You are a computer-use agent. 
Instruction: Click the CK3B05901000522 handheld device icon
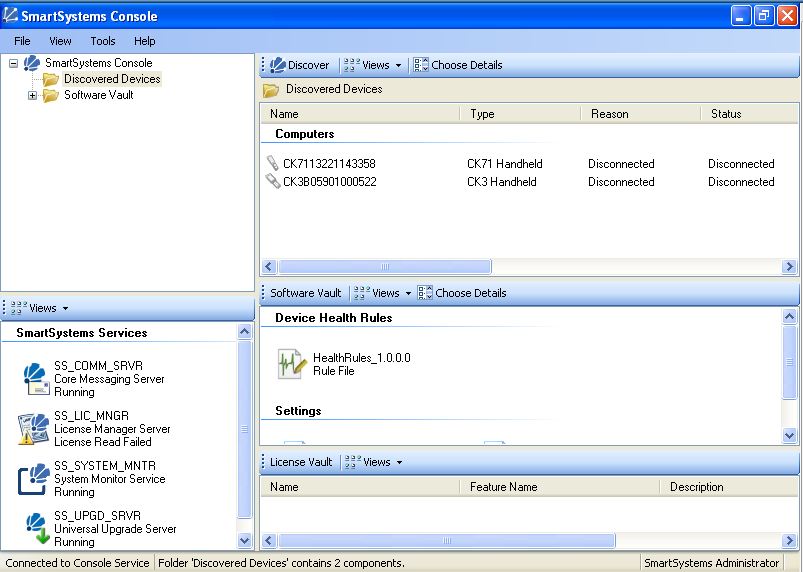(272, 182)
